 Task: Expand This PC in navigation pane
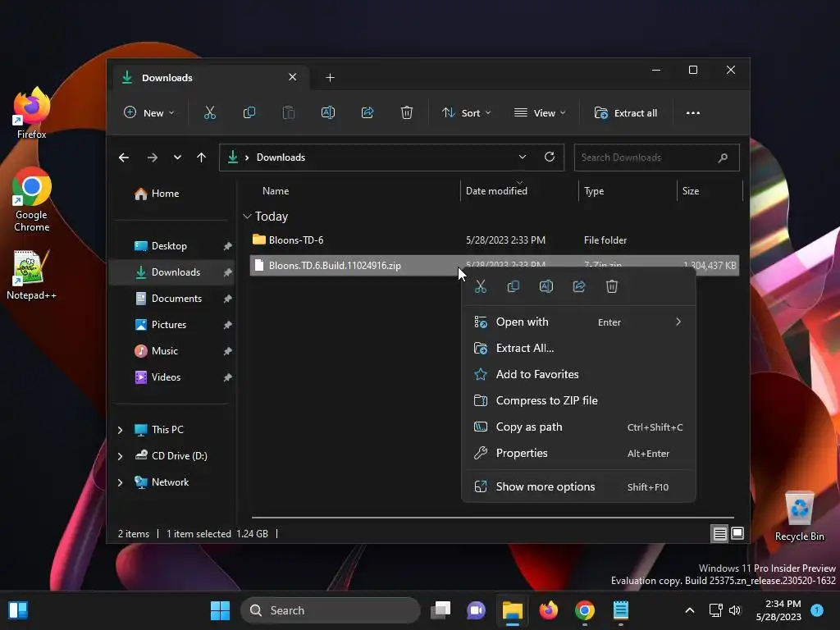(x=120, y=430)
